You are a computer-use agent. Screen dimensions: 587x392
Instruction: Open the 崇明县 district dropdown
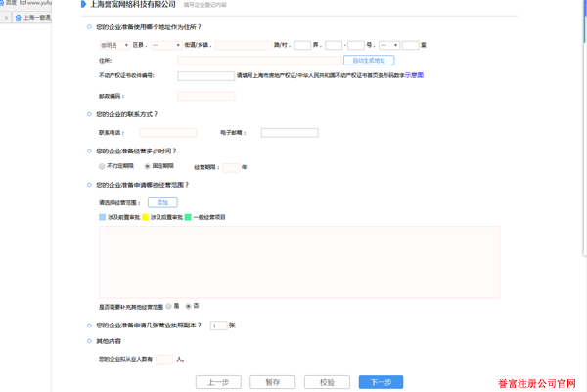113,45
